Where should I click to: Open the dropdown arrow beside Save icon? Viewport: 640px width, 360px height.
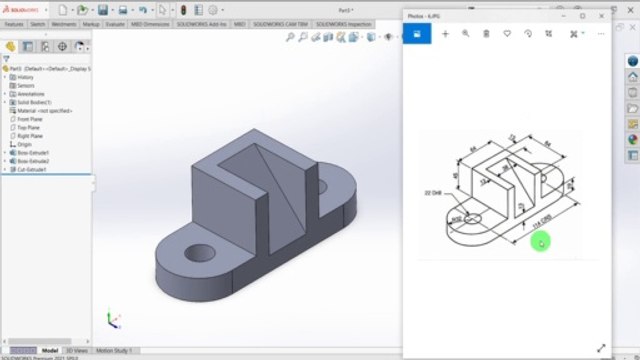(112, 10)
